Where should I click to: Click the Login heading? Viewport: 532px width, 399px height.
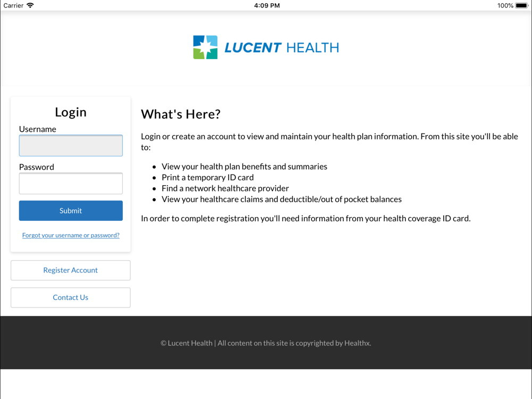pyautogui.click(x=71, y=112)
